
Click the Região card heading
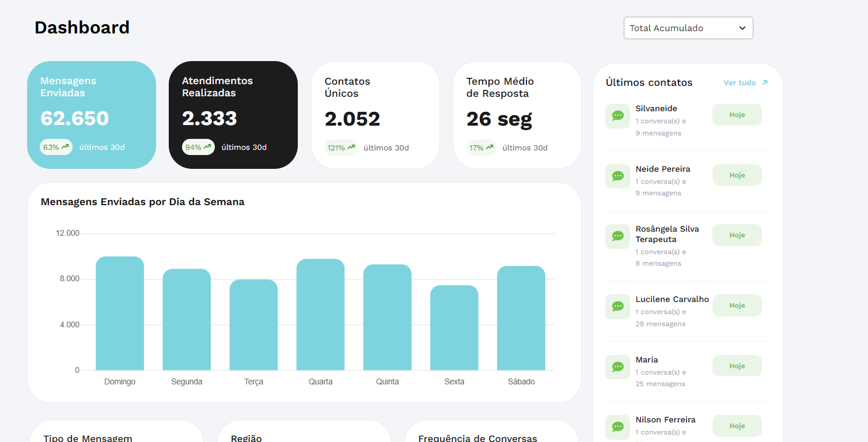pos(247,438)
